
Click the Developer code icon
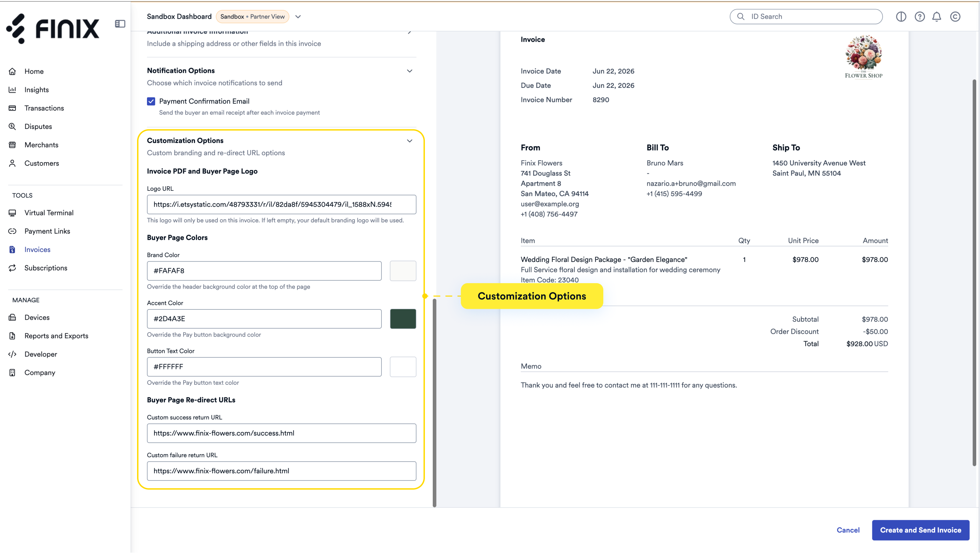click(12, 354)
